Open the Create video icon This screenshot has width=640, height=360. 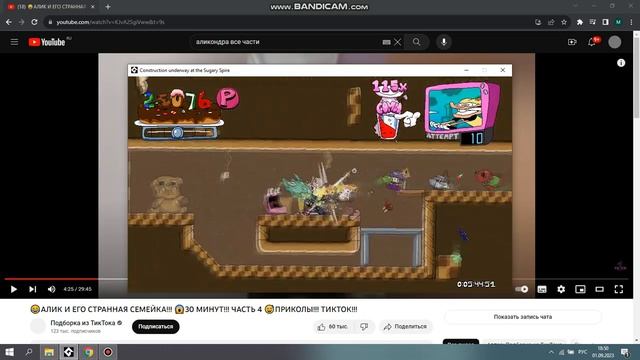tap(572, 42)
